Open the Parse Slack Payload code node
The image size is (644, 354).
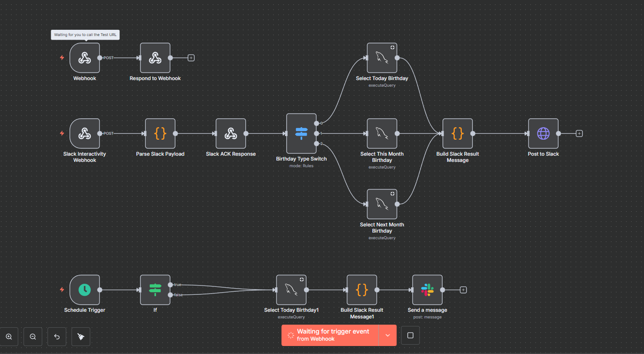click(160, 133)
